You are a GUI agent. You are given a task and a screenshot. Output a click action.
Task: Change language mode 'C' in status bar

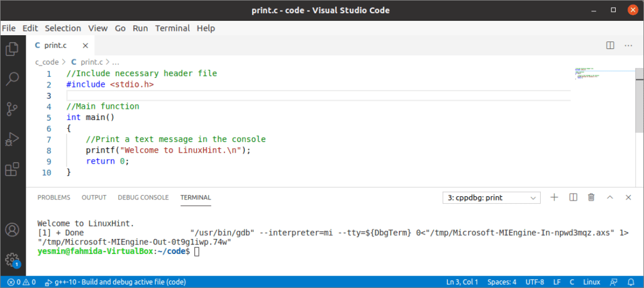point(572,282)
